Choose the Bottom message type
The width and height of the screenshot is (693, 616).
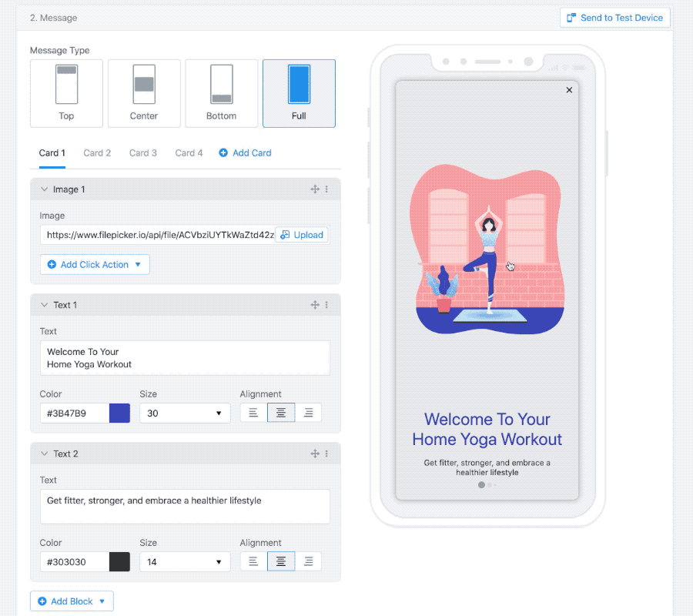[x=222, y=93]
